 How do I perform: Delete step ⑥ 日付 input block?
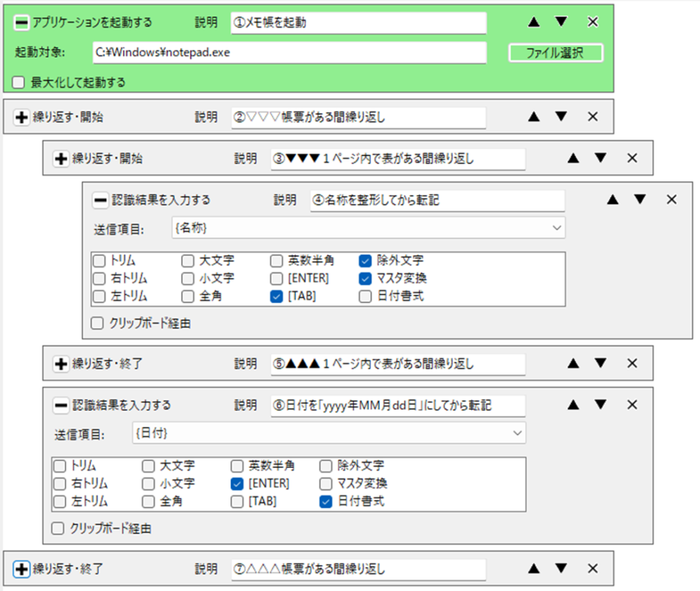point(632,405)
